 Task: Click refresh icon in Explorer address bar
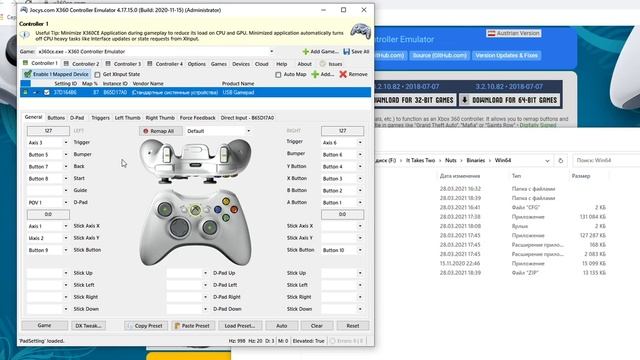tap(560, 160)
